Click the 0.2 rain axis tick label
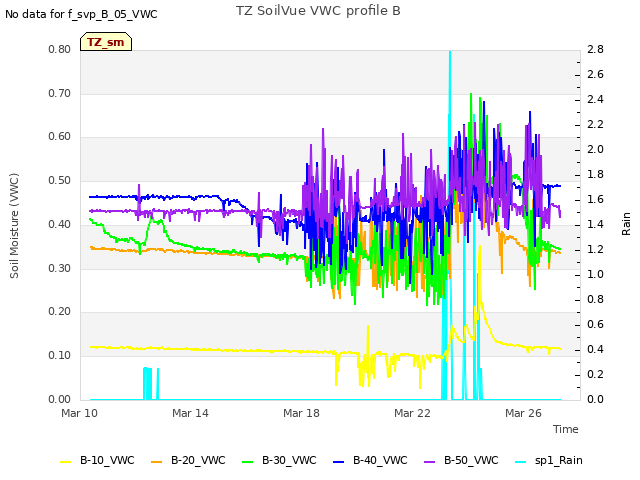The width and height of the screenshot is (640, 480). point(596,375)
